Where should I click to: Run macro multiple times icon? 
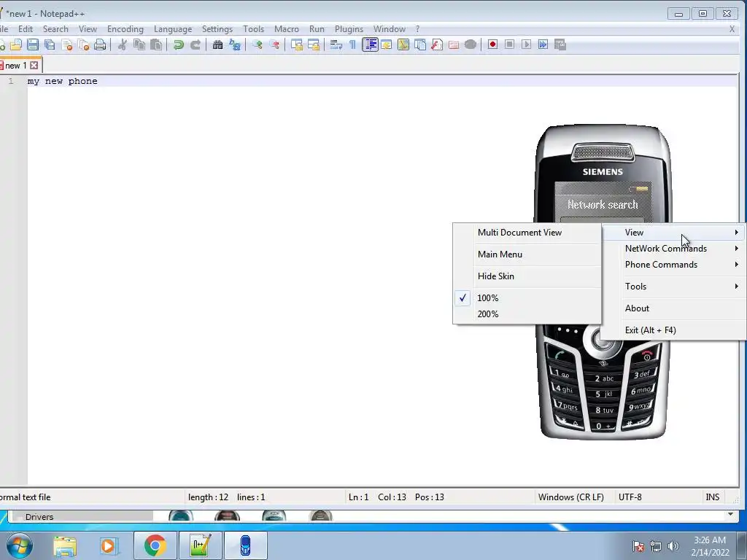(x=543, y=44)
